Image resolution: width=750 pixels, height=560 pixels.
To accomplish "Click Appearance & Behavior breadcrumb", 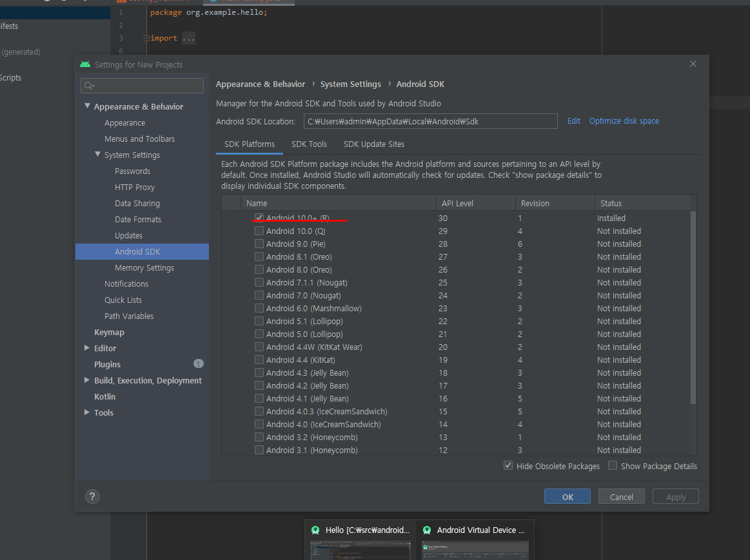I will point(260,84).
